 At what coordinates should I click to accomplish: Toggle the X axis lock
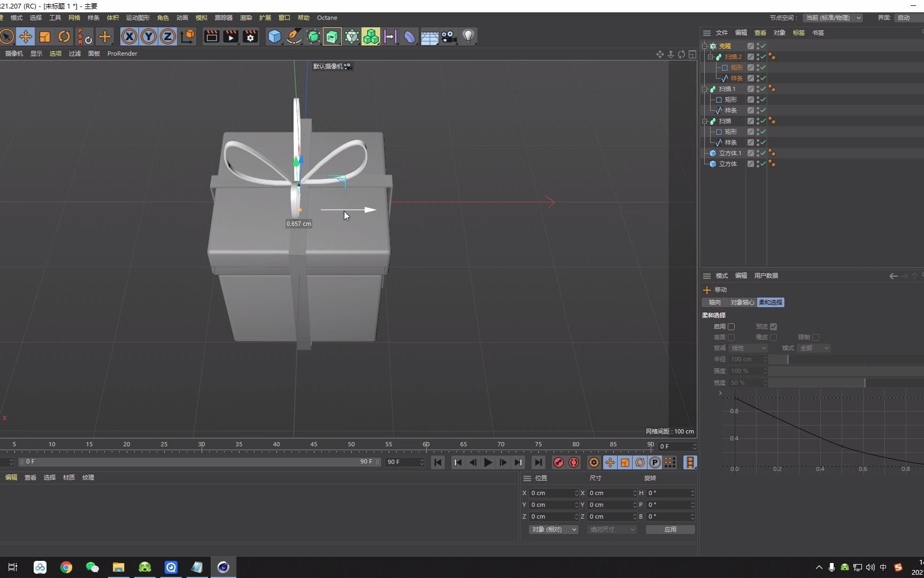pyautogui.click(x=129, y=36)
